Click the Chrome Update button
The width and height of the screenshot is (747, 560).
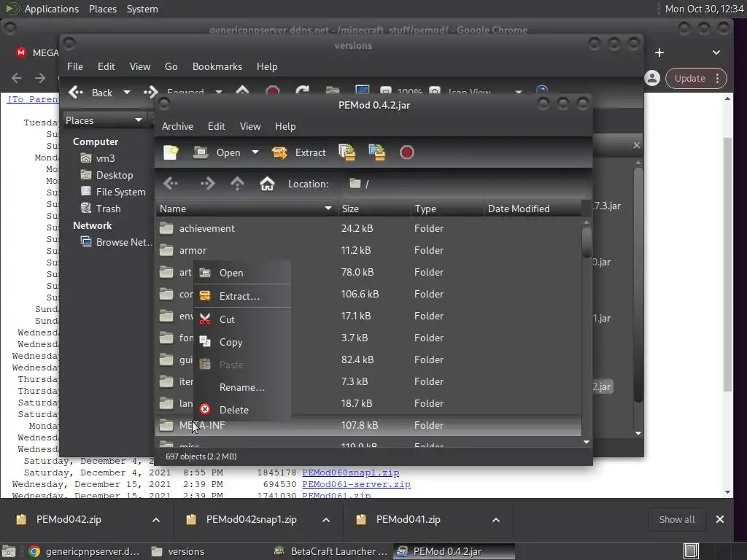click(x=695, y=79)
